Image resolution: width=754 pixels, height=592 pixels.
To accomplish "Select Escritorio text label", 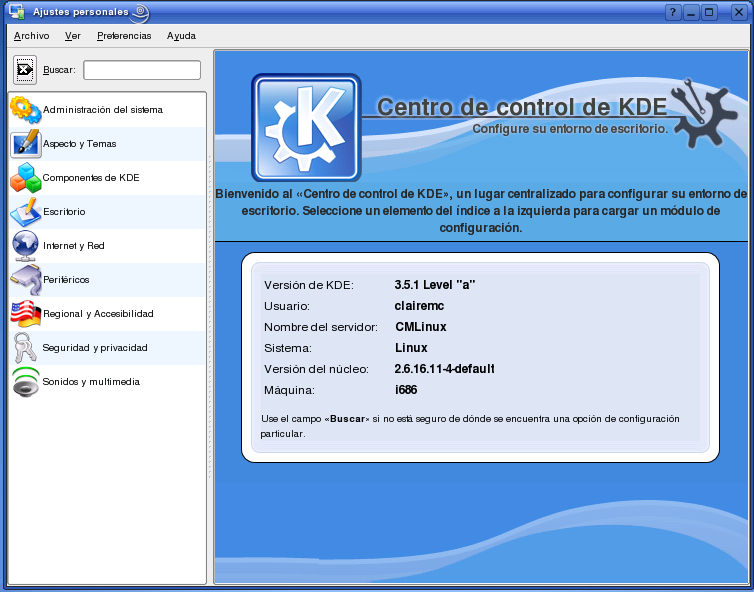I will (x=64, y=212).
